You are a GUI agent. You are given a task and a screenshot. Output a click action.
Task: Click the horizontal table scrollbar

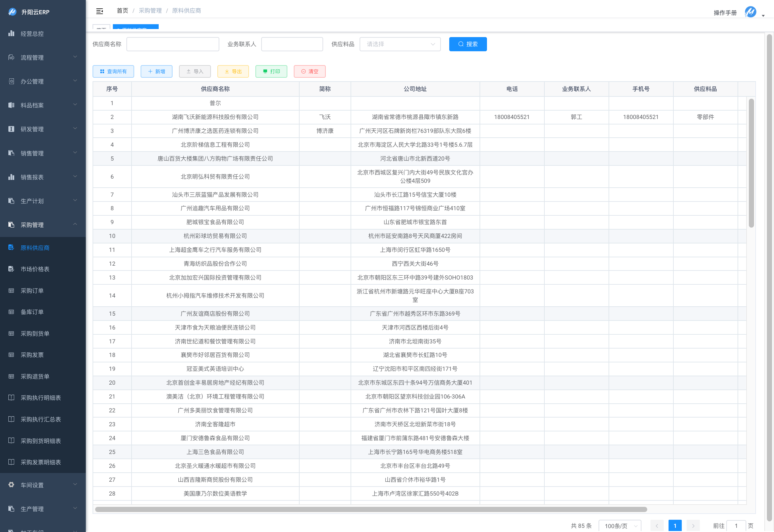click(x=371, y=509)
